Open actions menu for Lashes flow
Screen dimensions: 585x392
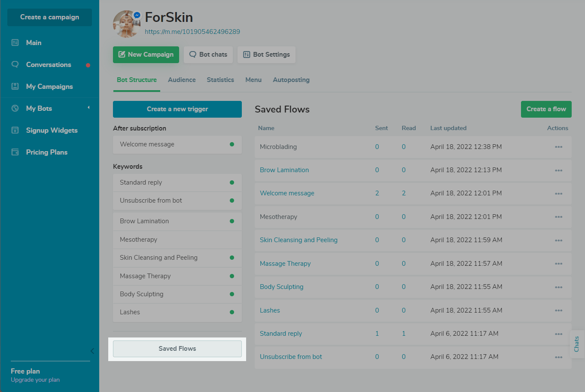pyautogui.click(x=558, y=310)
